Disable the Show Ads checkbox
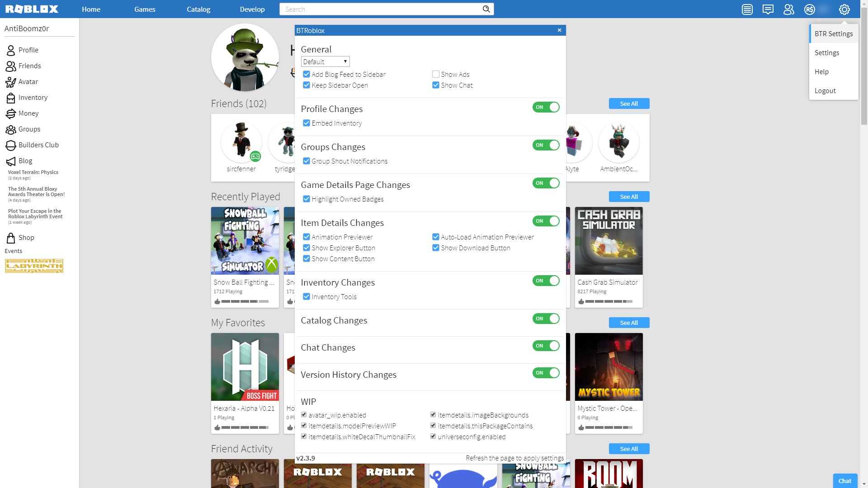The image size is (868, 488). tap(435, 74)
